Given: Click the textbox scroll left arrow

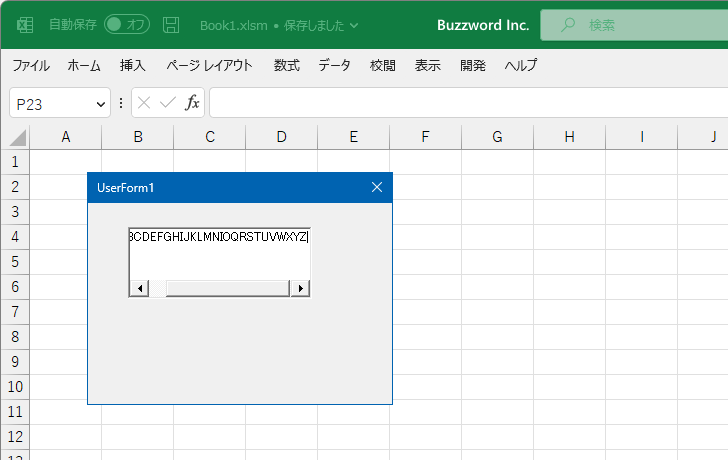Looking at the screenshot, I should pos(139,288).
